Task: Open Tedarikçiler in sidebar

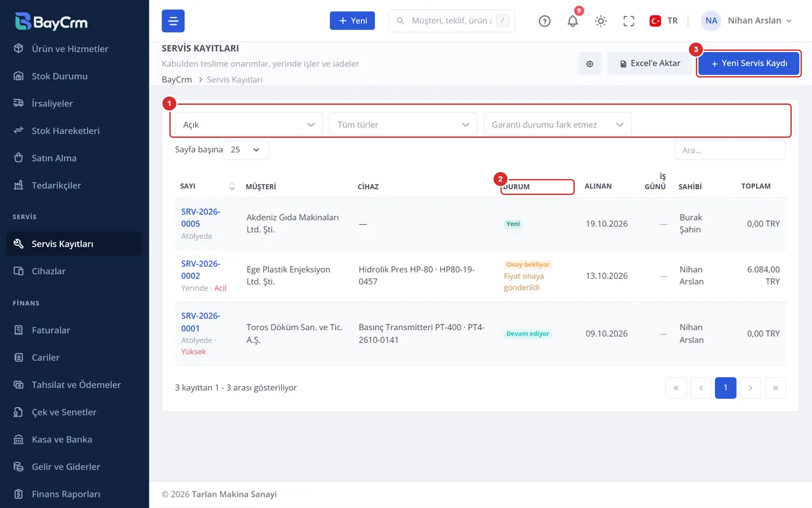Action: pyautogui.click(x=74, y=185)
